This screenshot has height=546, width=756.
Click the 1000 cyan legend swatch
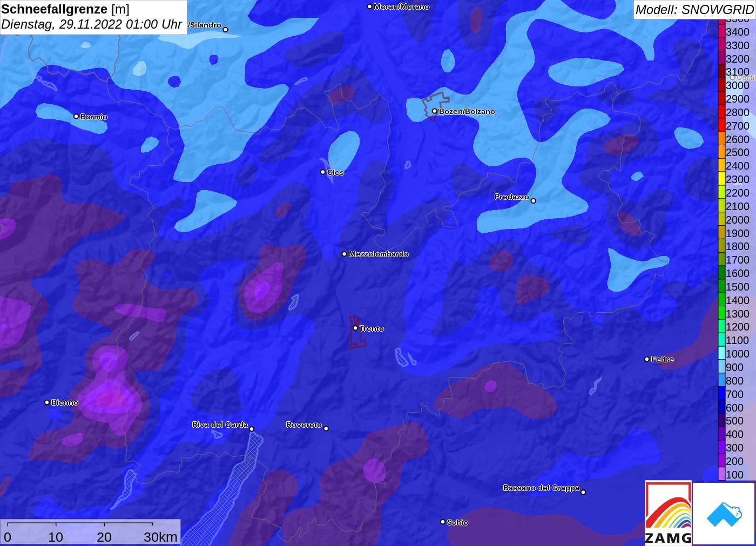pyautogui.click(x=721, y=354)
